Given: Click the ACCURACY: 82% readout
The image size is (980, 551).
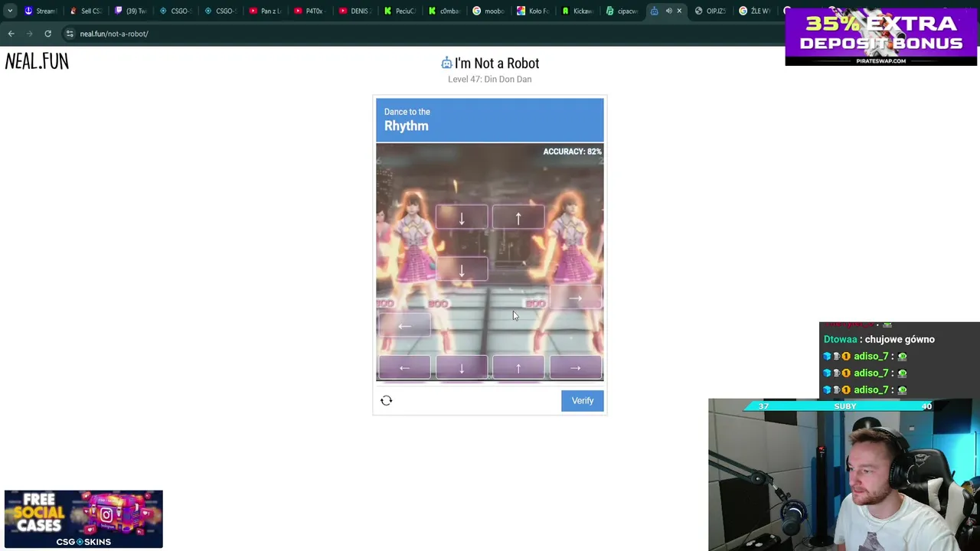Looking at the screenshot, I should point(572,152).
